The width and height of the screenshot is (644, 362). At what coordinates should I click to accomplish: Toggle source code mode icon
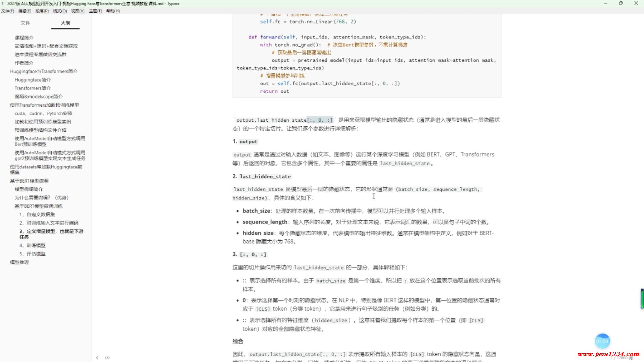click(x=107, y=358)
